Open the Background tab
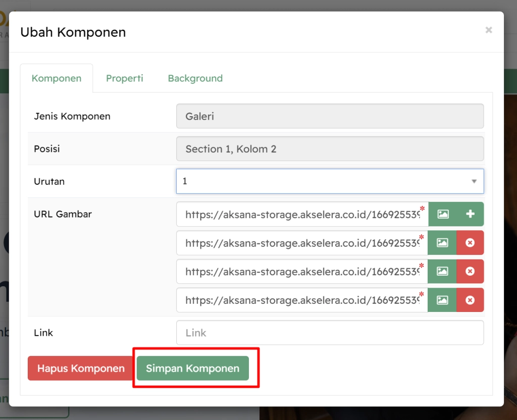The image size is (517, 420). pyautogui.click(x=195, y=78)
